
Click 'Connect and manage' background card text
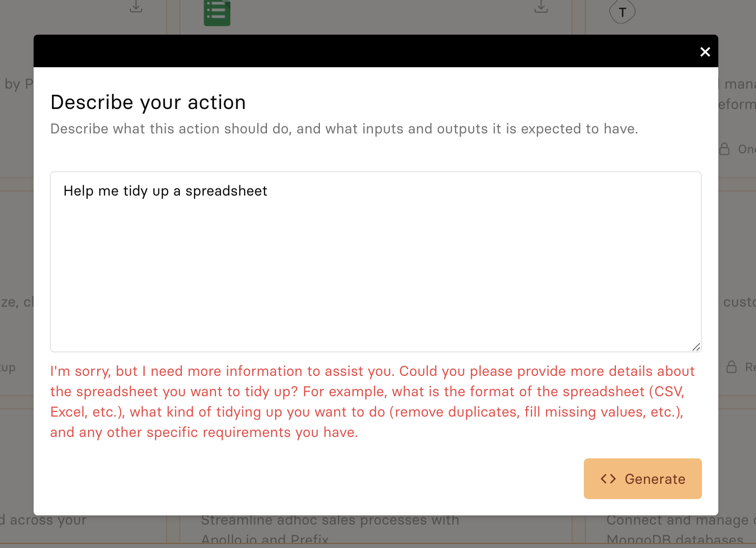pos(678,520)
